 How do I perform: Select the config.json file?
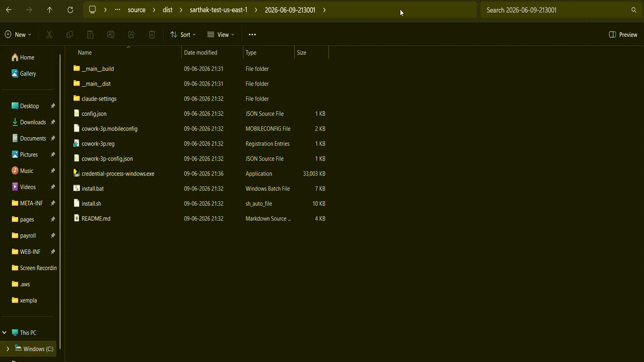click(94, 114)
